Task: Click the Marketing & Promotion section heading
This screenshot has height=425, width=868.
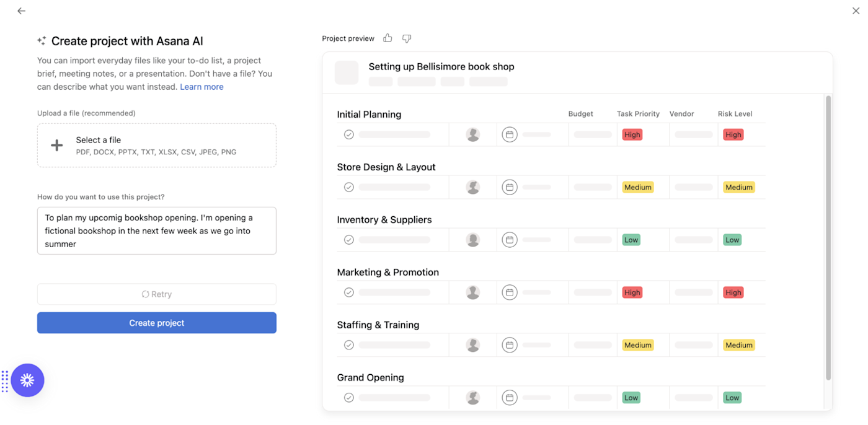Action: [x=388, y=273]
